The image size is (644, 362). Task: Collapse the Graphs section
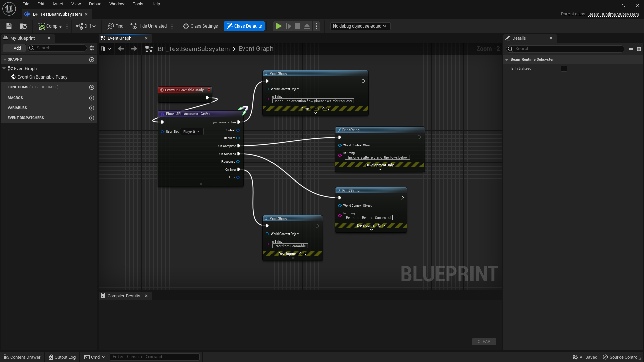[x=5, y=60]
